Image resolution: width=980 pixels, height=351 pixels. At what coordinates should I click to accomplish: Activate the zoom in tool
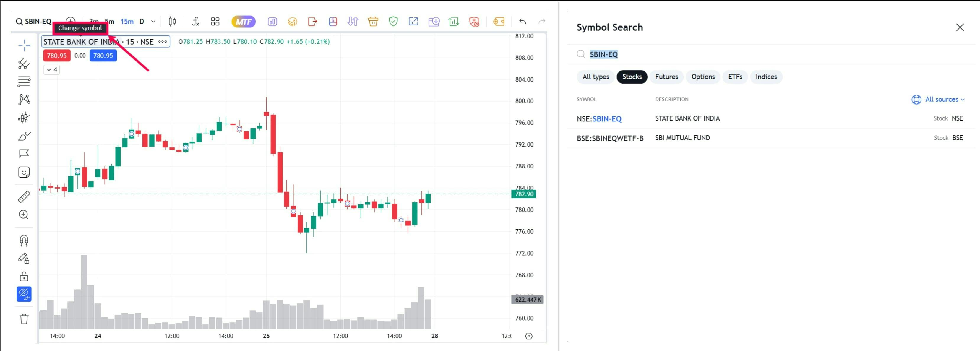pyautogui.click(x=24, y=214)
